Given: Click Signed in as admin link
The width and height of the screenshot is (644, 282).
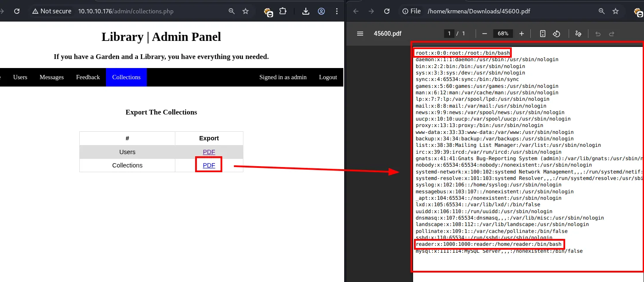Looking at the screenshot, I should click(283, 77).
